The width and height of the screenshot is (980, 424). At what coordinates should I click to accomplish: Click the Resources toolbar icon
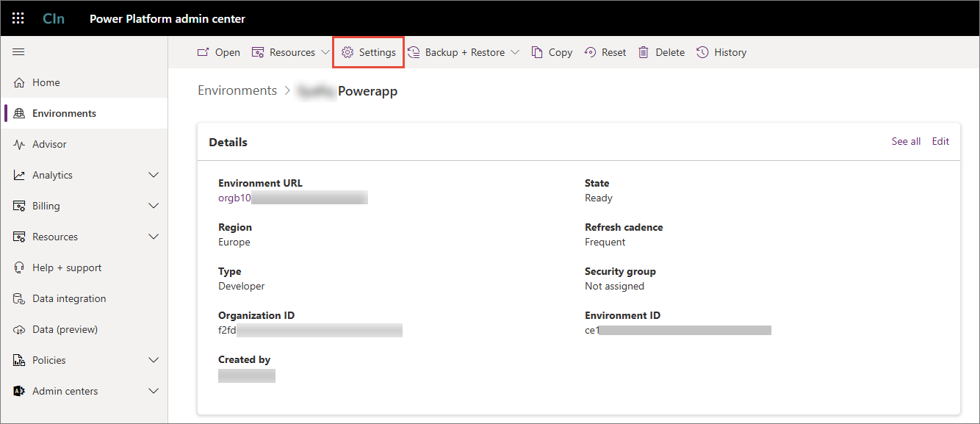pyautogui.click(x=258, y=52)
